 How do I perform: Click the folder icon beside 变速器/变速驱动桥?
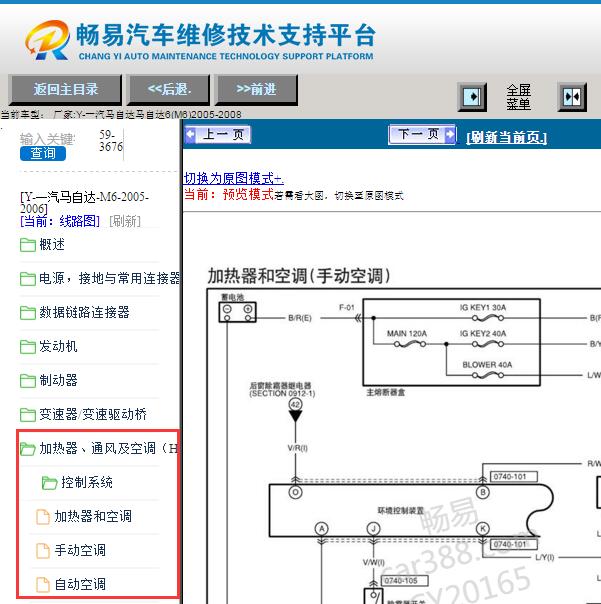point(28,415)
